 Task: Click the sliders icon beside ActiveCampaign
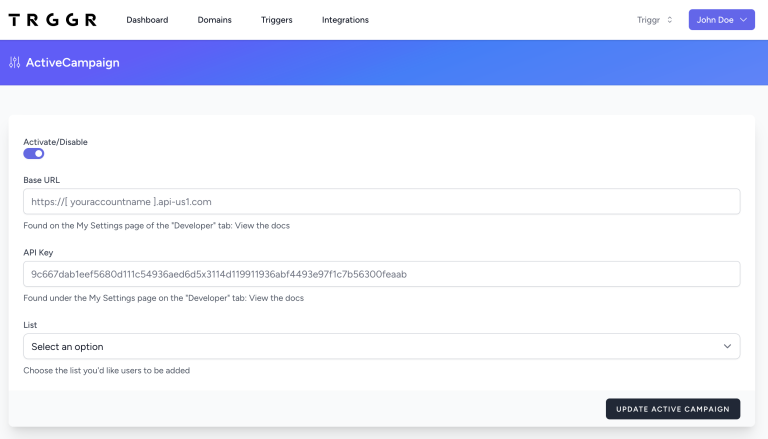15,63
